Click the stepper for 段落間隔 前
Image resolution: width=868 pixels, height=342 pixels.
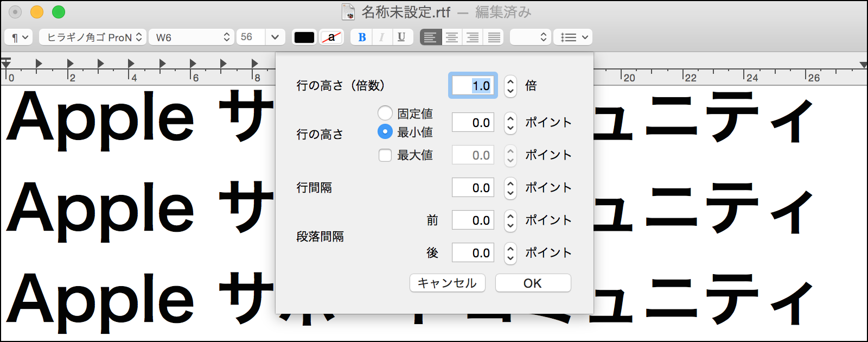[510, 220]
